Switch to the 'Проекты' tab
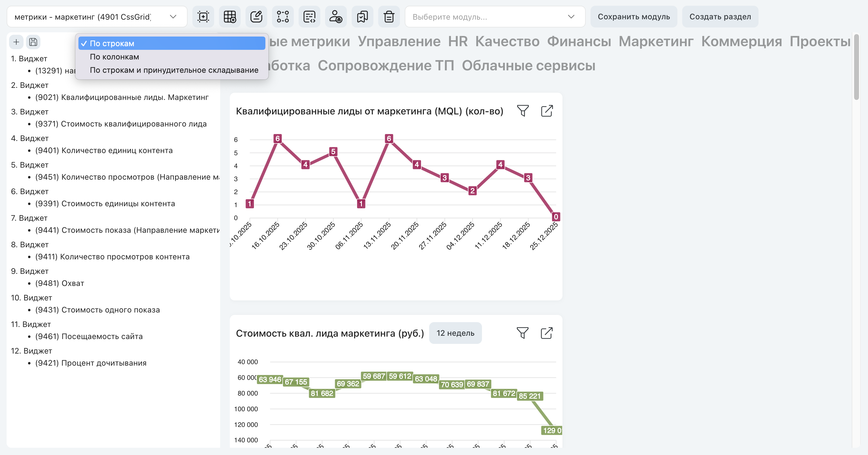The image size is (868, 455). coord(820,41)
